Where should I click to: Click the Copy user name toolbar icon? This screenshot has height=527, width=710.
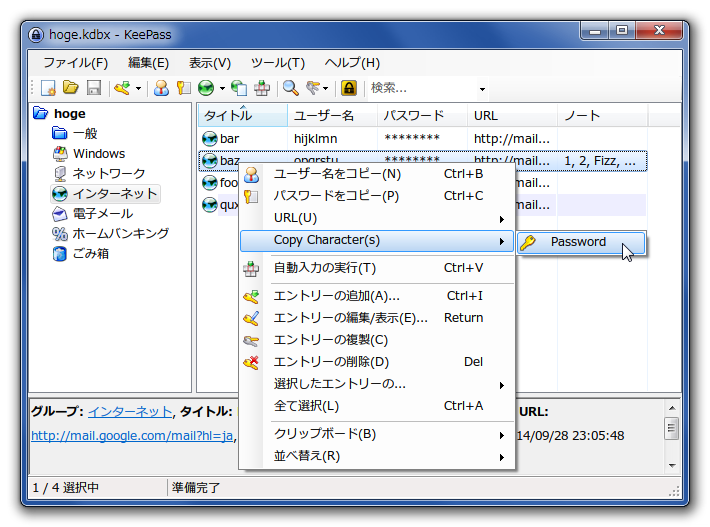[161, 88]
